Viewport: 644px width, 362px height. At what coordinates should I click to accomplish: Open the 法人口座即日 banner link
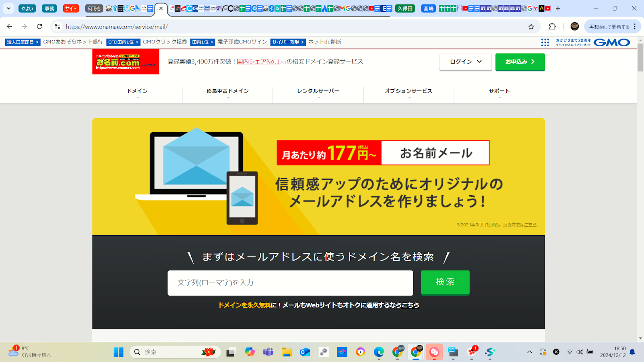tap(23, 42)
